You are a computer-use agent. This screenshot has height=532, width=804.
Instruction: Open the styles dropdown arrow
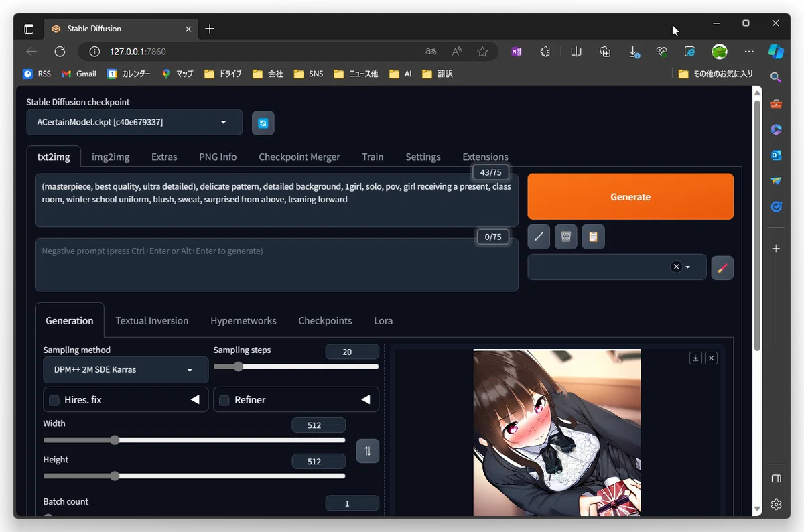point(688,267)
